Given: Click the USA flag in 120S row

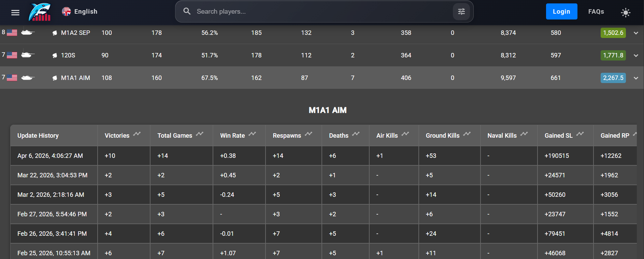Looking at the screenshot, I should tap(12, 55).
